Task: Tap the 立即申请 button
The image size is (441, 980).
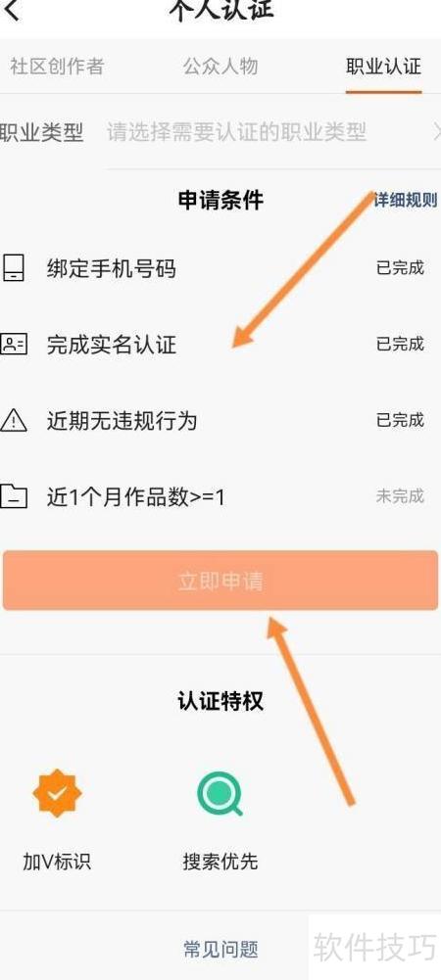Action: pos(220,581)
